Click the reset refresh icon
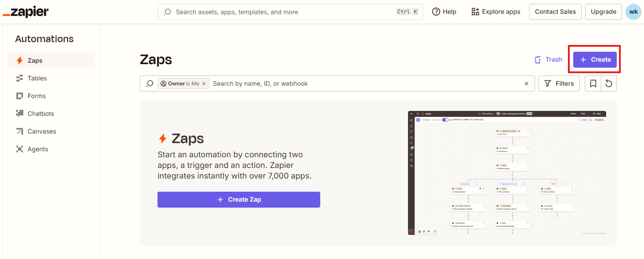 [609, 84]
